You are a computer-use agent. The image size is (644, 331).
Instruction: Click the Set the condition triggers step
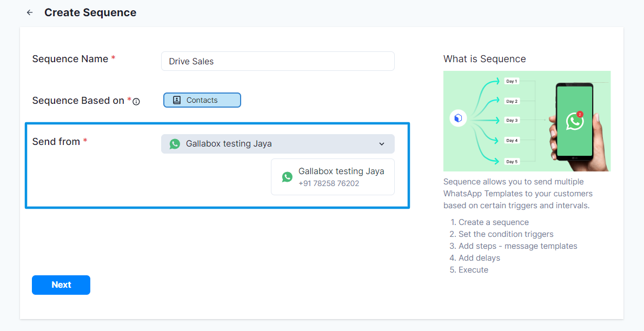click(x=506, y=234)
